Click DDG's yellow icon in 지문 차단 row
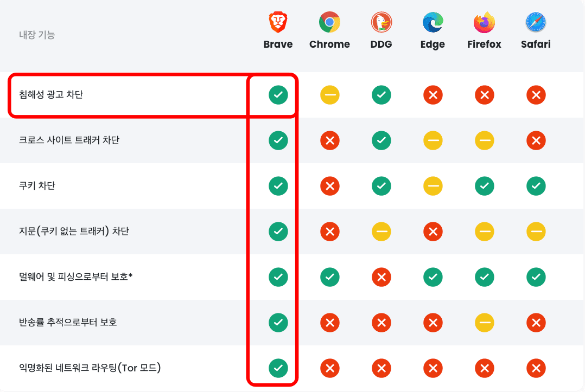585x392 pixels. (x=381, y=232)
